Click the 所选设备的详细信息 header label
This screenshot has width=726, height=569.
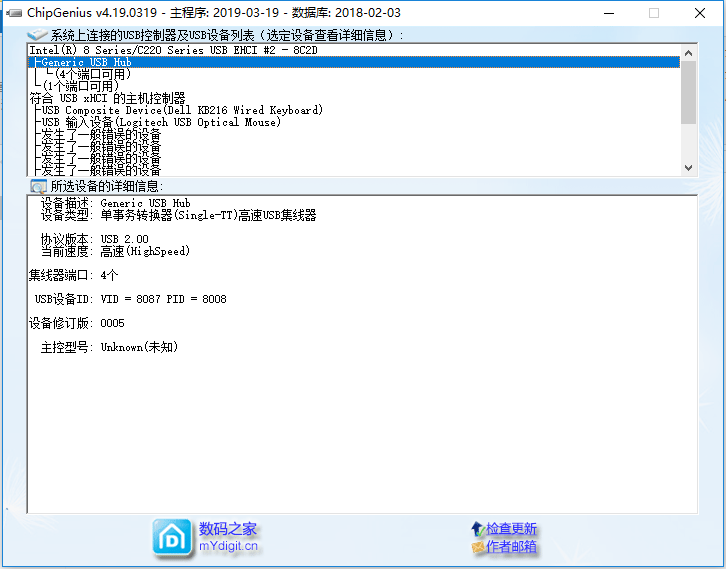click(106, 186)
